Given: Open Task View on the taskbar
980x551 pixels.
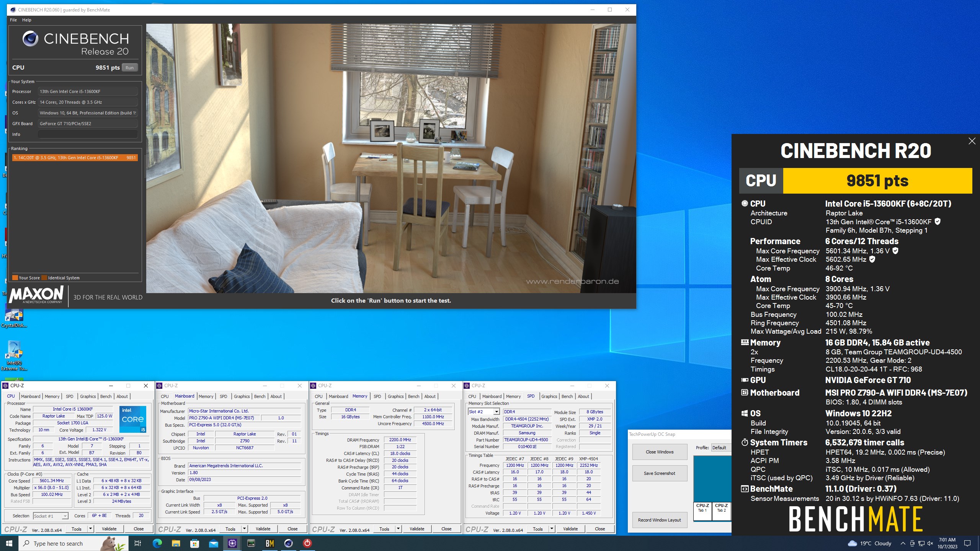Looking at the screenshot, I should tap(138, 543).
